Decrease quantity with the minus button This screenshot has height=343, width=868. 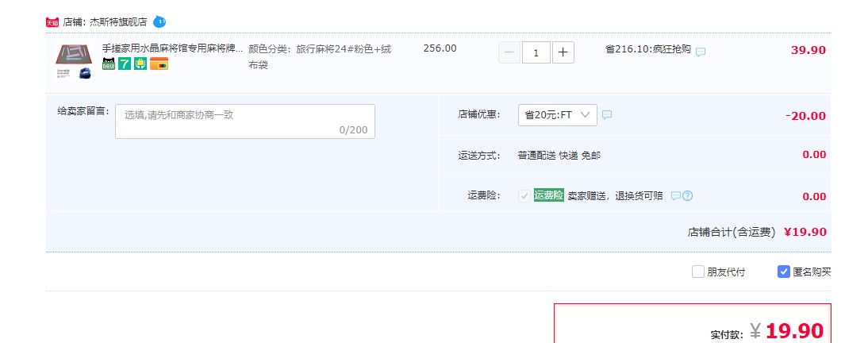tap(509, 52)
